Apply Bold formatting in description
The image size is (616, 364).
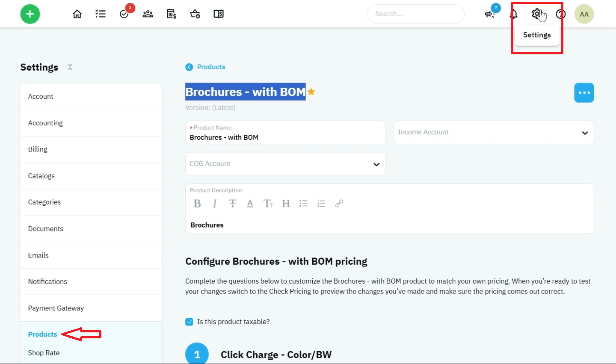pos(197,204)
